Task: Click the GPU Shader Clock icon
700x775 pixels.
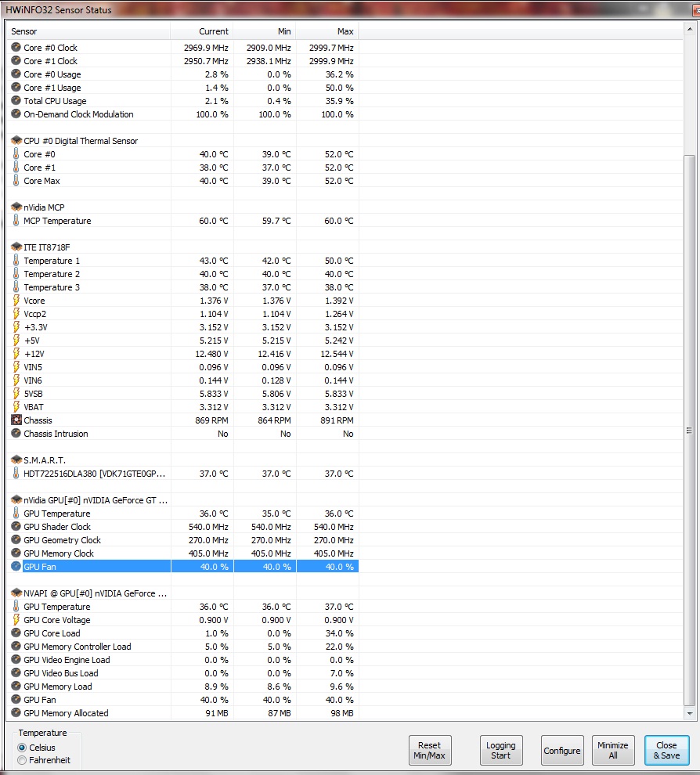Action: pos(16,527)
